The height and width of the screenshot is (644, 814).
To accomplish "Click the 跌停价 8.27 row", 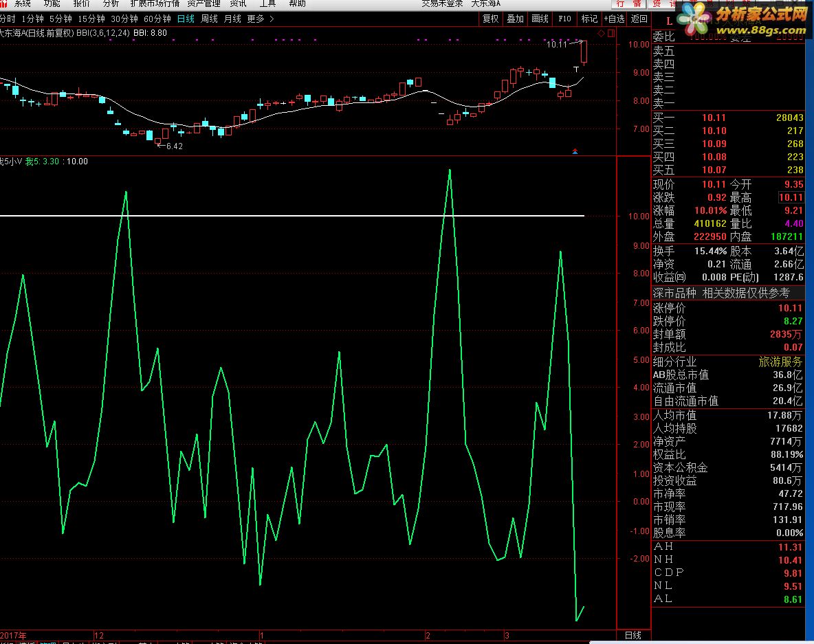I will [x=728, y=321].
